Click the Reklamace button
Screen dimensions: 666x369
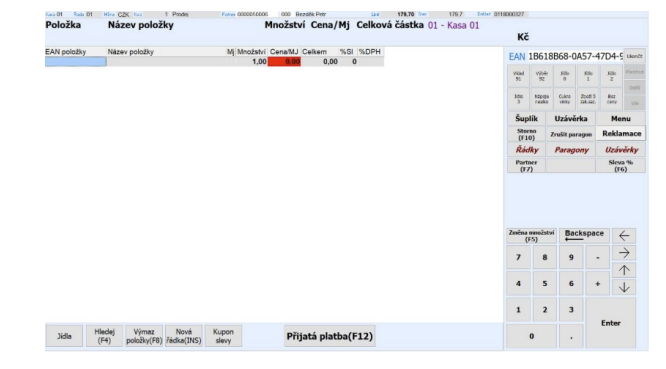coord(621,134)
